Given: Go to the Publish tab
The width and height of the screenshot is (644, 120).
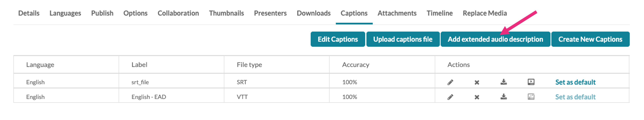Looking at the screenshot, I should click(102, 13).
